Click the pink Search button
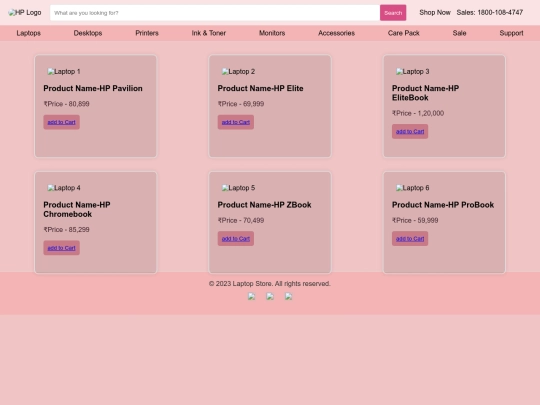Viewport: 540px width, 405px height. [393, 13]
